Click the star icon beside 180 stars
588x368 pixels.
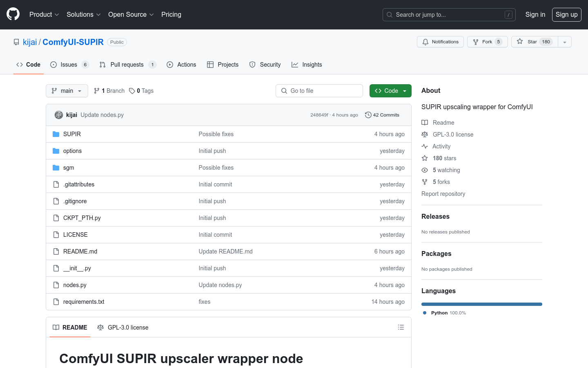[x=425, y=158]
